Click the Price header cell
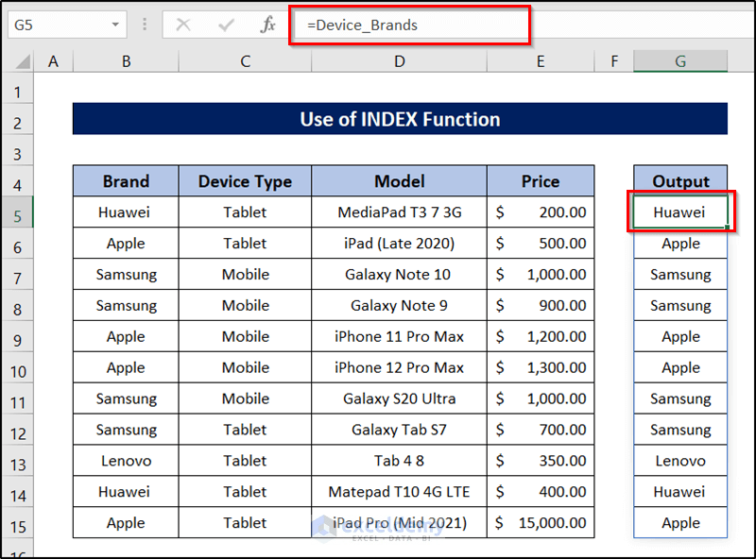 point(541,180)
